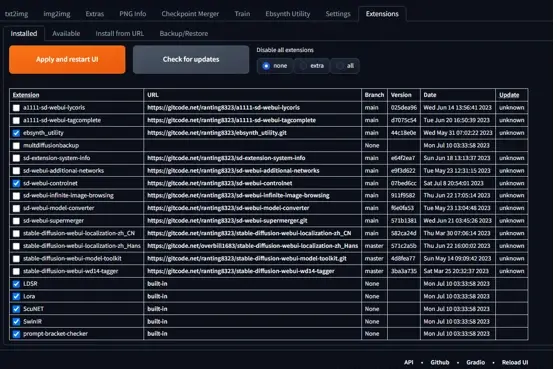Switch to the Ebsynth Utility tab
Viewport: 557px width, 369px height.
click(288, 14)
